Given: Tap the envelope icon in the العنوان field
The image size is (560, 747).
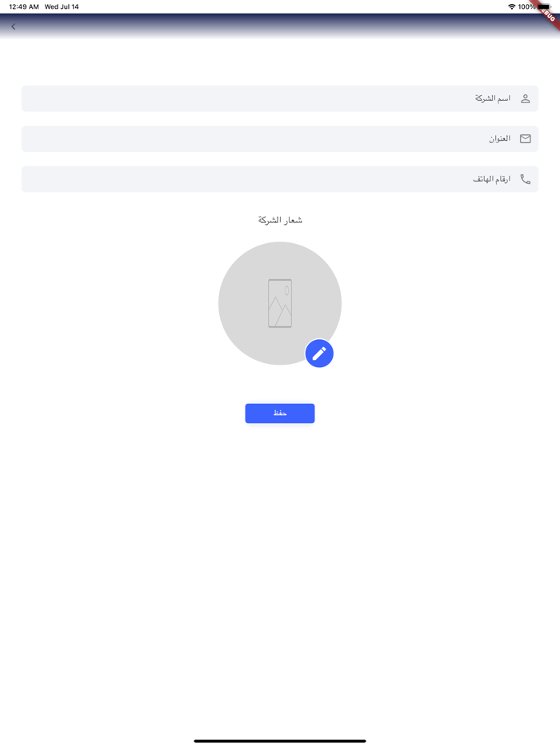Looking at the screenshot, I should click(525, 138).
